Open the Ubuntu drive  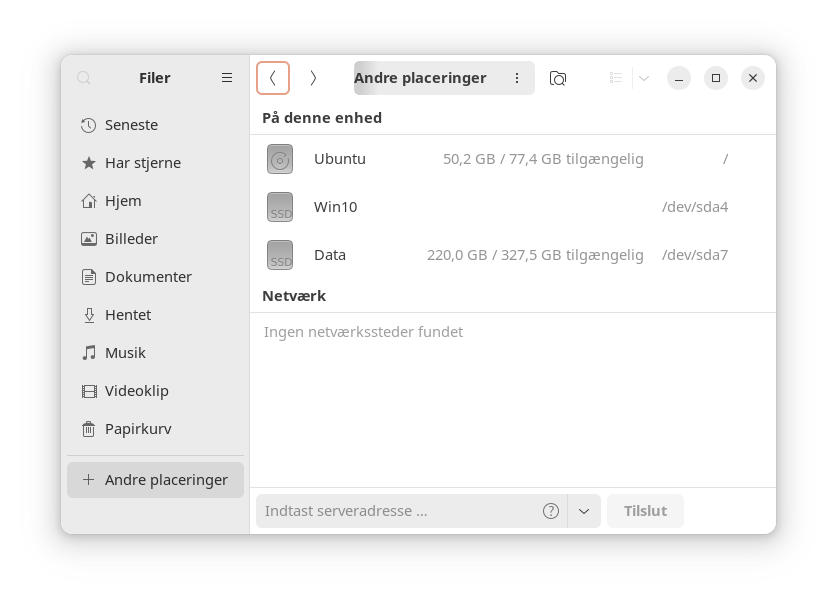coord(340,159)
